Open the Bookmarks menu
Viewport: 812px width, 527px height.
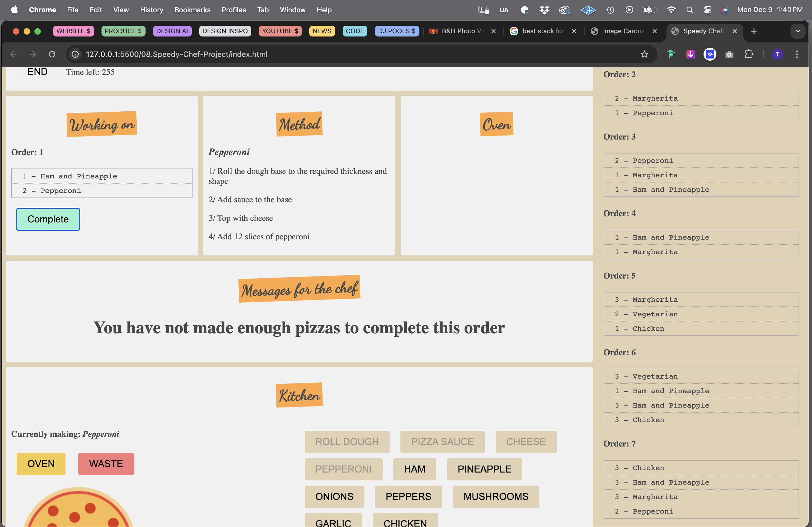point(193,10)
